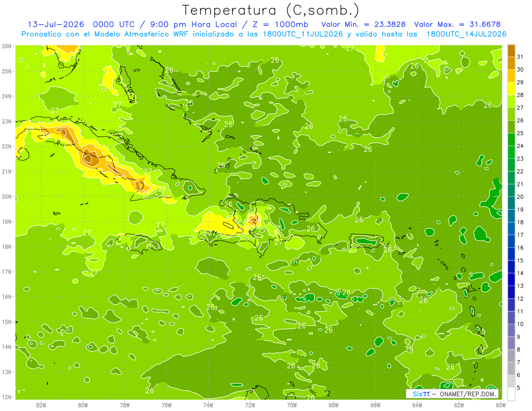Image resolution: width=532 pixels, height=411 pixels.
Task: Pick the orange swatch between 30 and 31
Action: pos(511,63)
